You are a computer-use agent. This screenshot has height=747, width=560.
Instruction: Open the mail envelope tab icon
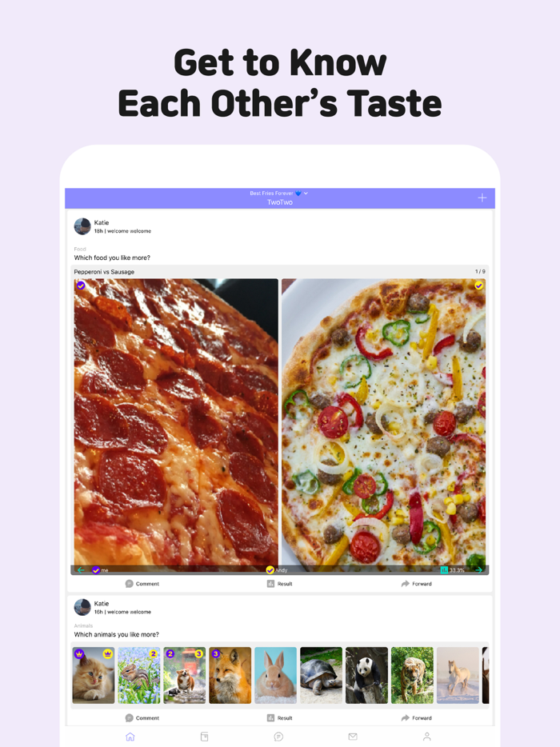tap(353, 737)
